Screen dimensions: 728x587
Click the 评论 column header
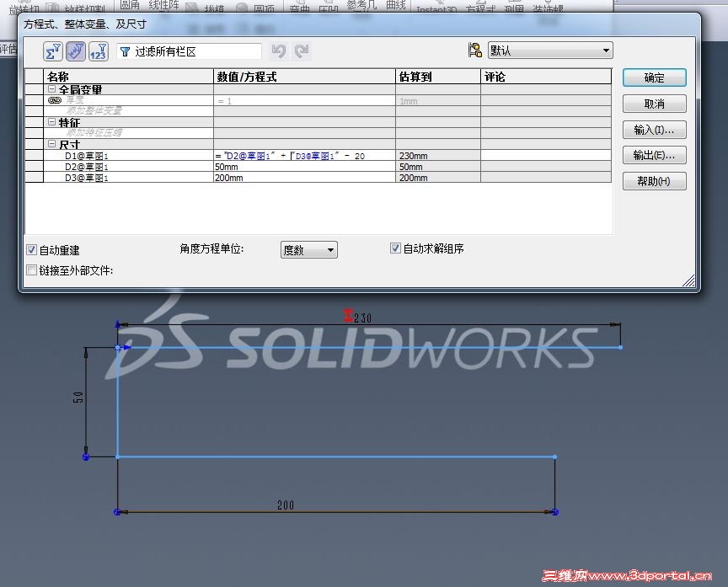[546, 77]
